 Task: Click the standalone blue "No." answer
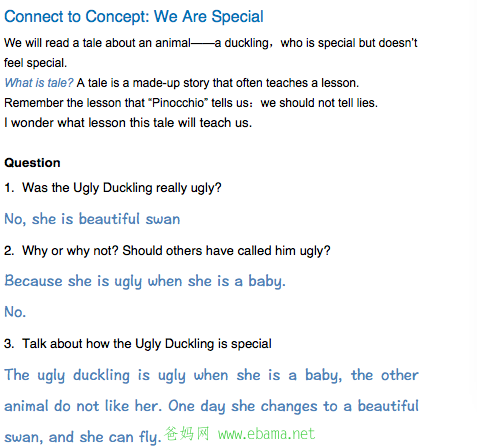click(15, 312)
